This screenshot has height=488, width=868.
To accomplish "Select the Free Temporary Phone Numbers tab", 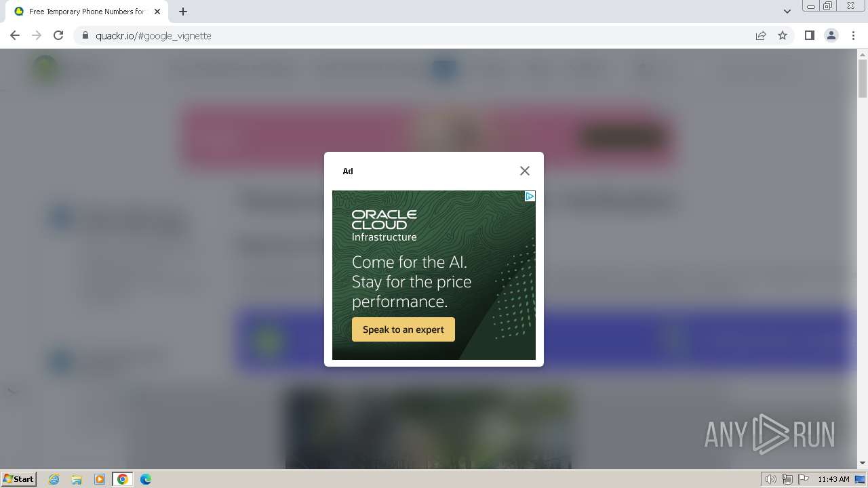I will [x=87, y=12].
